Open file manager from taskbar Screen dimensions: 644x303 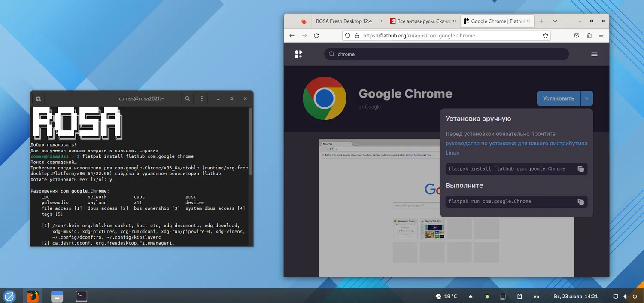pyautogui.click(x=57, y=296)
